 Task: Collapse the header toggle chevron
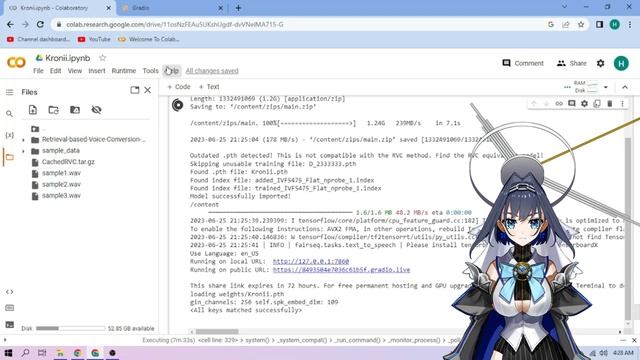624,87
